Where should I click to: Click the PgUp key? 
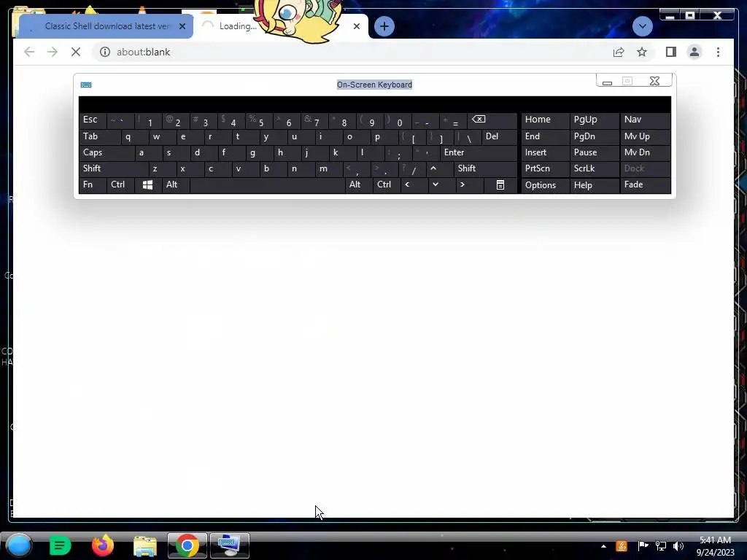[x=594, y=120]
